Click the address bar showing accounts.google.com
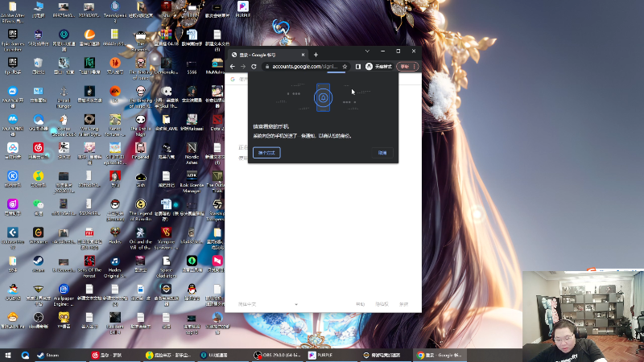The height and width of the screenshot is (362, 644). point(305,67)
